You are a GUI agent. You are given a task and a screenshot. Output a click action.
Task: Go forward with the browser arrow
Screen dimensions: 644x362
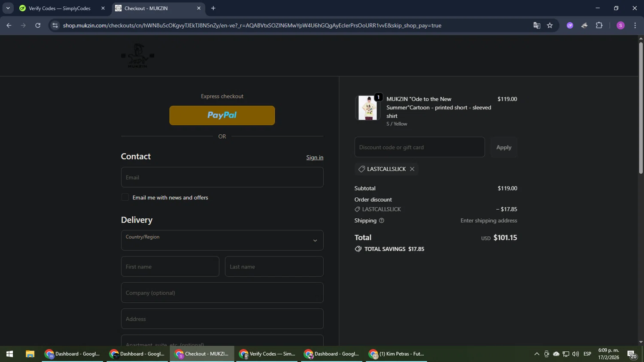(x=24, y=25)
